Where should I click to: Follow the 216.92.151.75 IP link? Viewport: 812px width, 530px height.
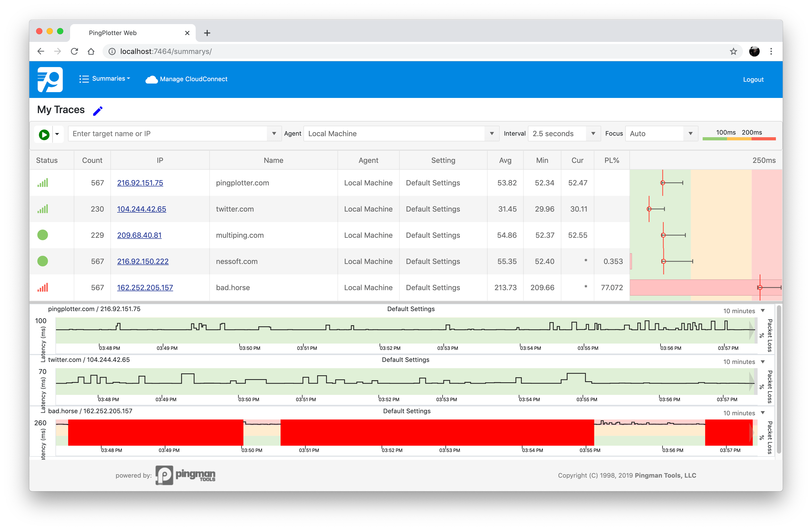click(140, 183)
